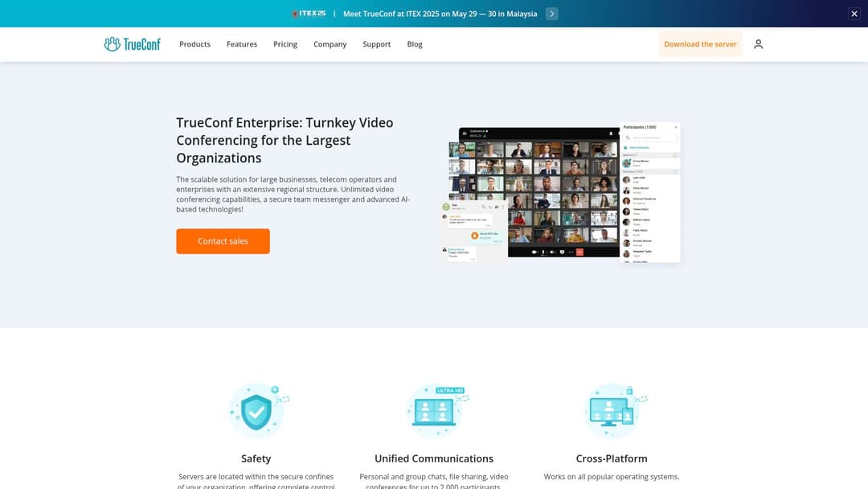
Task: Open the Support menu
Action: click(376, 44)
